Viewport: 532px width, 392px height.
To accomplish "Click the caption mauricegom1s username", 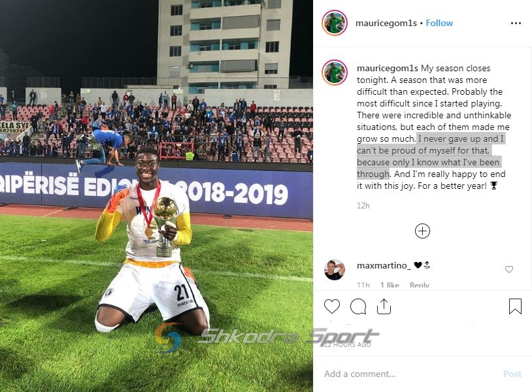I will click(387, 68).
